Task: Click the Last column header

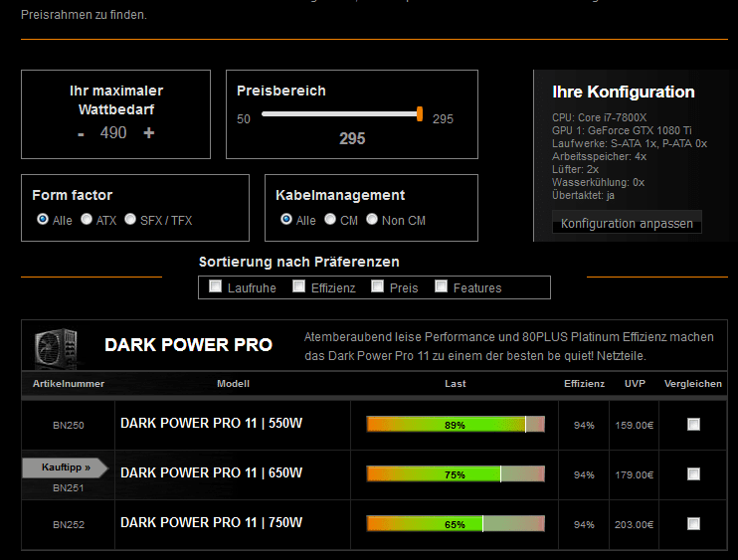Action: (x=456, y=384)
